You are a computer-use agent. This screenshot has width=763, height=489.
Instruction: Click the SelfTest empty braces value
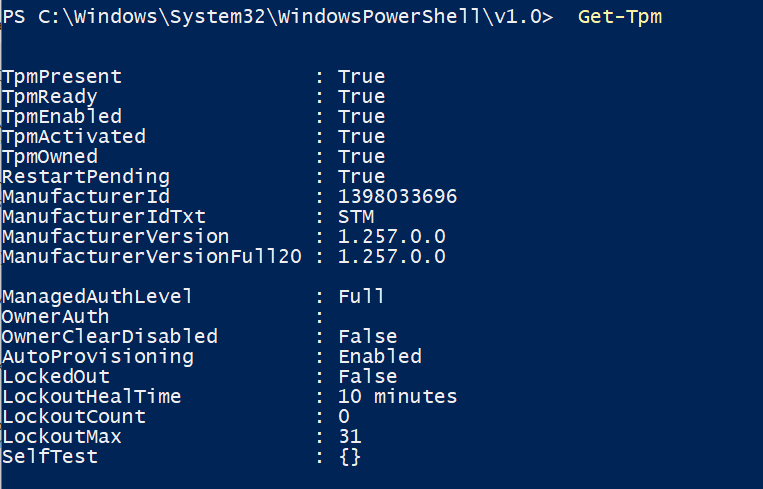pos(350,456)
